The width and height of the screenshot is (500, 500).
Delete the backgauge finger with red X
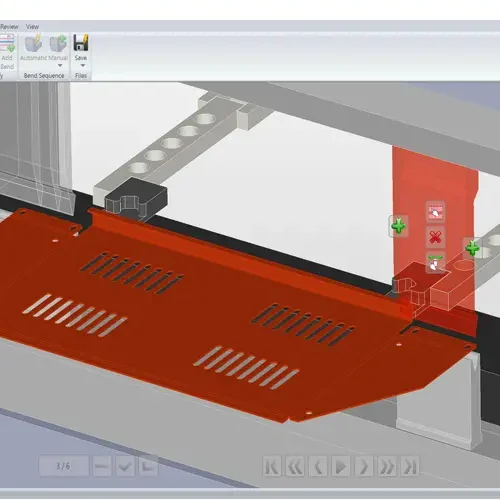click(435, 237)
